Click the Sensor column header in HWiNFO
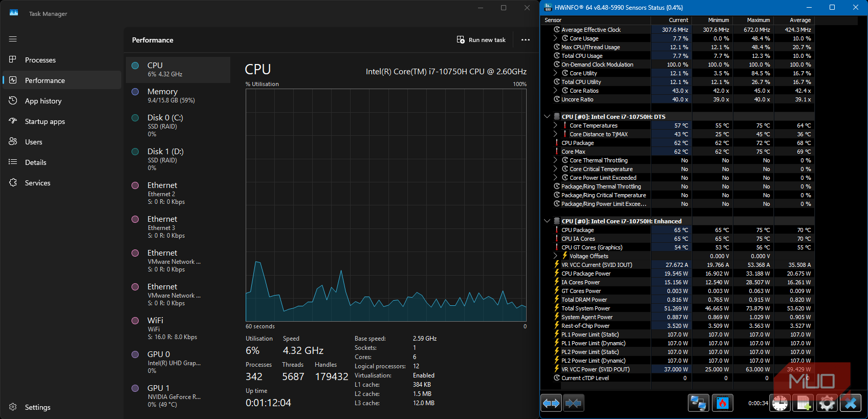 [596, 20]
